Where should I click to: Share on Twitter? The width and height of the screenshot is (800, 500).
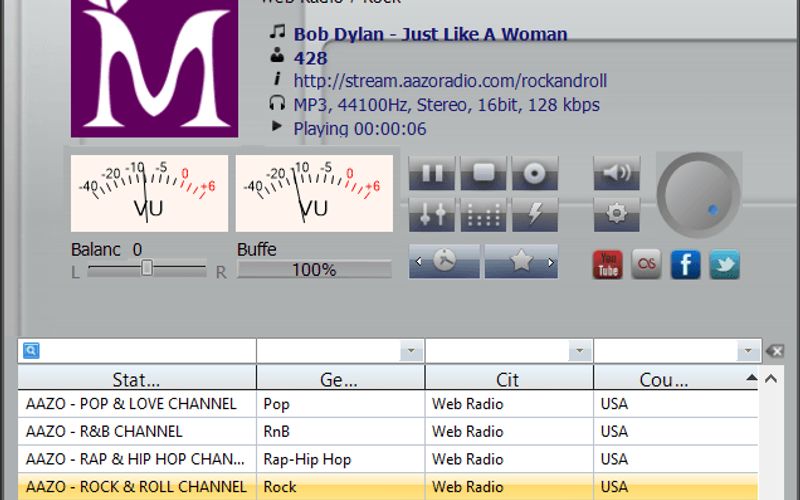(x=724, y=264)
